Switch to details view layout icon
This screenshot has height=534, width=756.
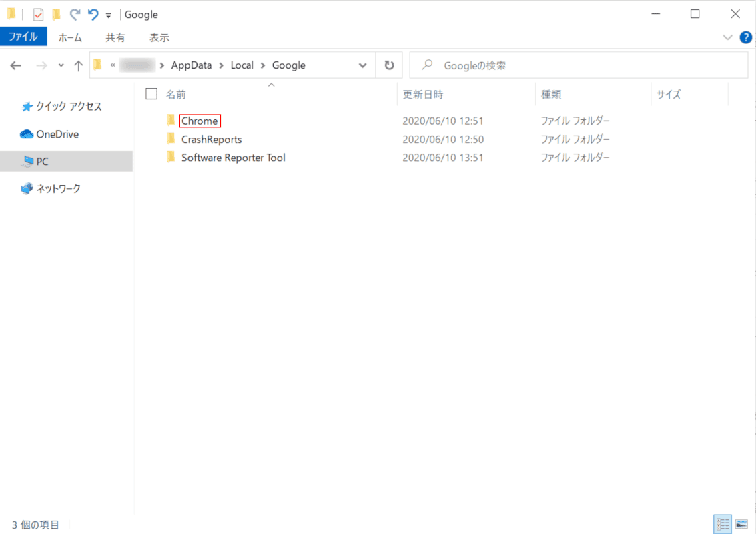tap(722, 524)
